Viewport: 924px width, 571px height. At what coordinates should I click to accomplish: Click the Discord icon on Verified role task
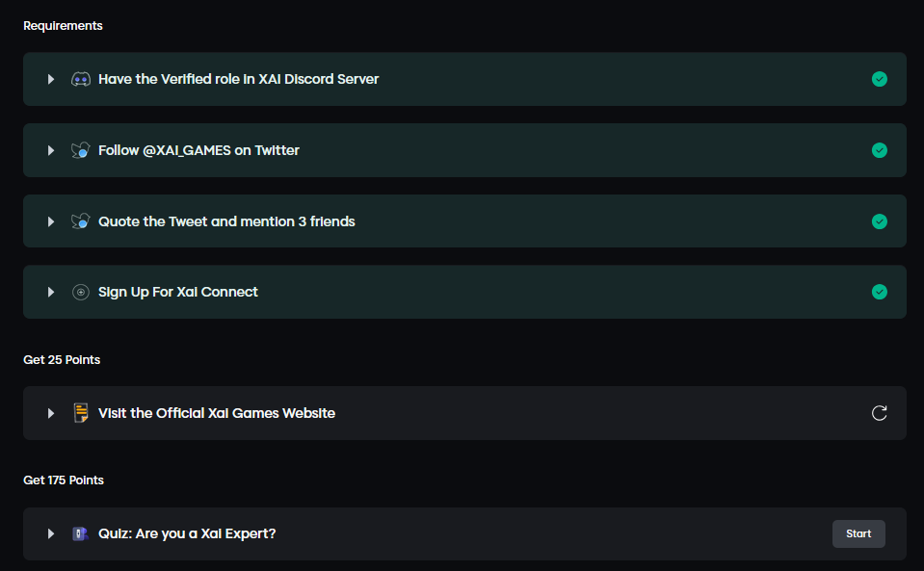pos(81,79)
